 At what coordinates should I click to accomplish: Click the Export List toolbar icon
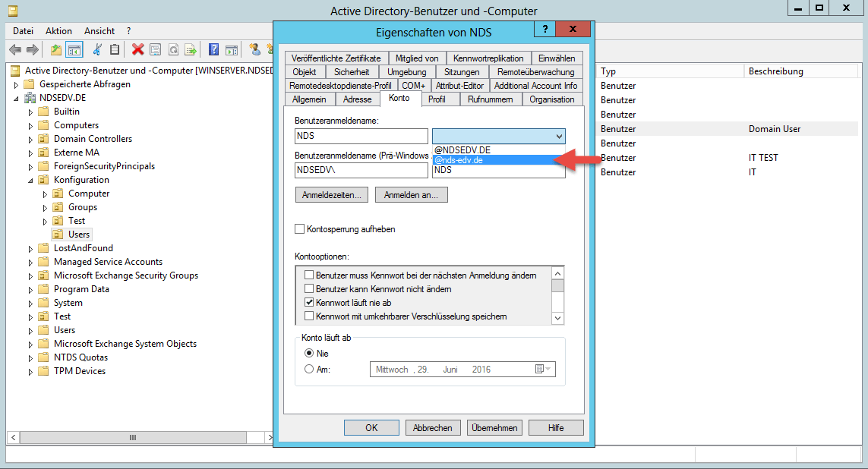[x=191, y=49]
